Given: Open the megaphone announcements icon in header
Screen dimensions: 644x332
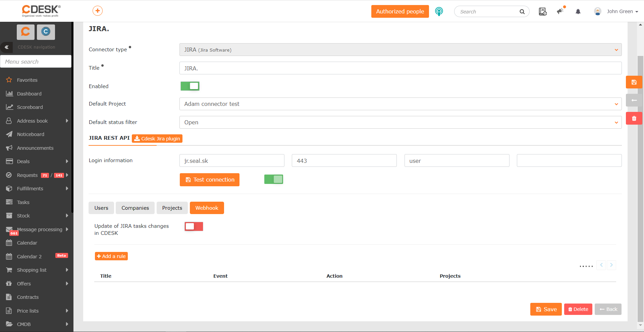Looking at the screenshot, I should coord(560,11).
